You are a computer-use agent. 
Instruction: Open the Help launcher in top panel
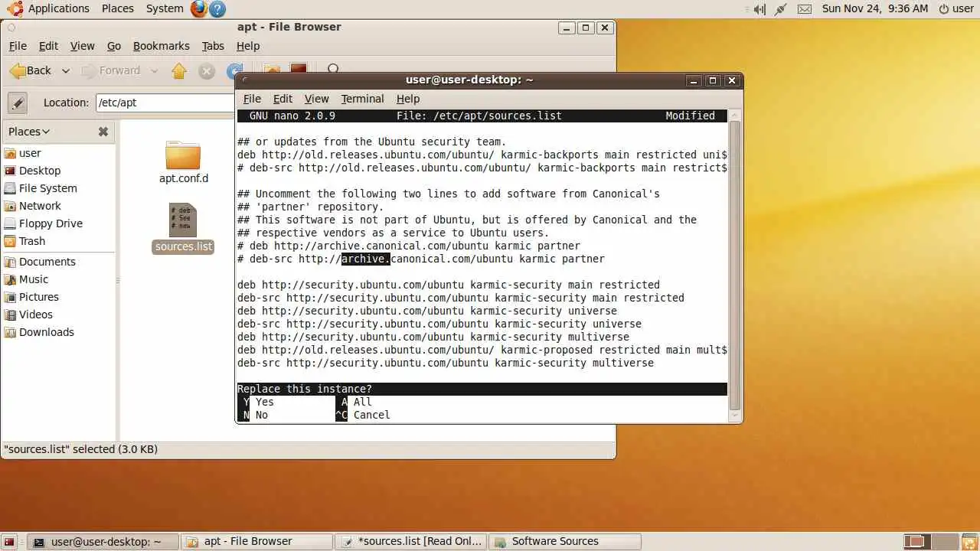point(217,9)
